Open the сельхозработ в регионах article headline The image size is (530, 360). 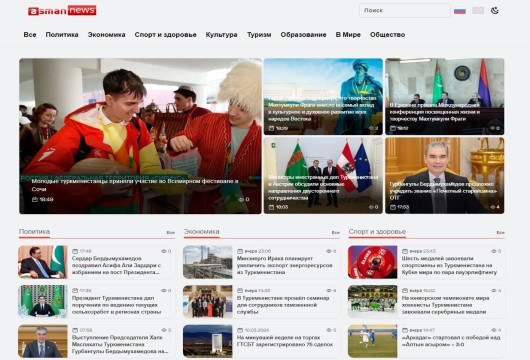tap(116, 305)
